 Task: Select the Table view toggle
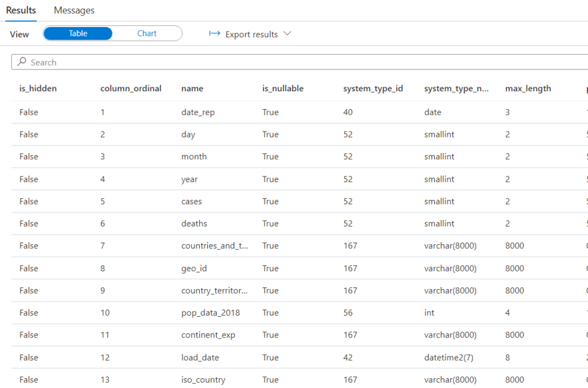[78, 33]
